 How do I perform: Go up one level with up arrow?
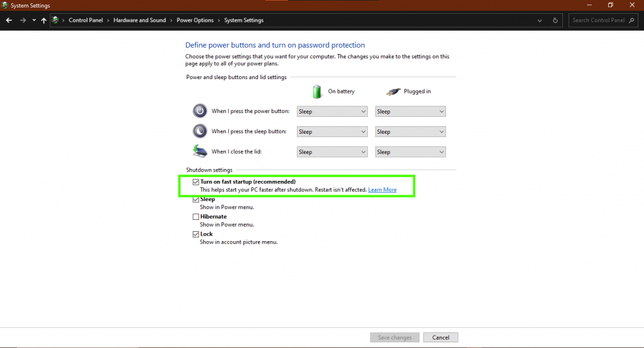(43, 20)
